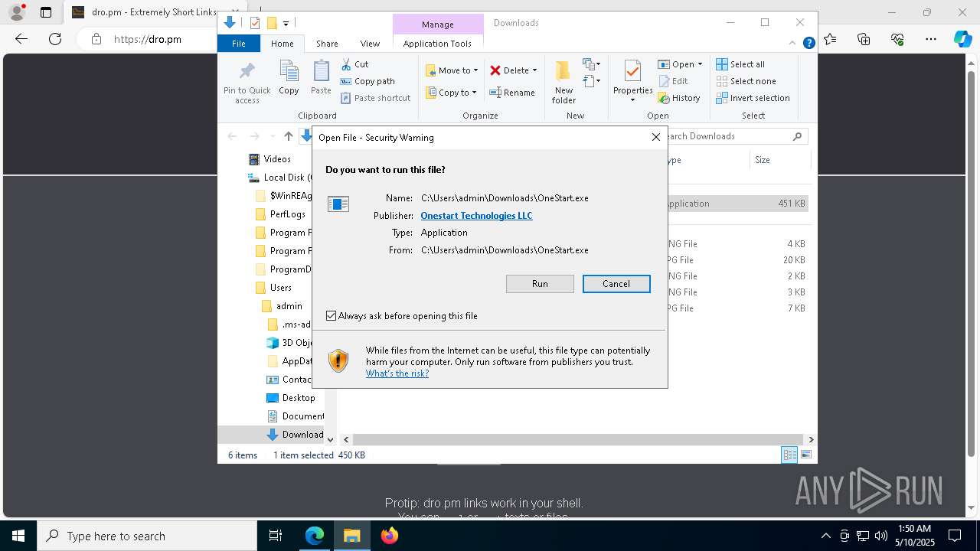Click the horizontal scrollbar in file list

(577, 439)
